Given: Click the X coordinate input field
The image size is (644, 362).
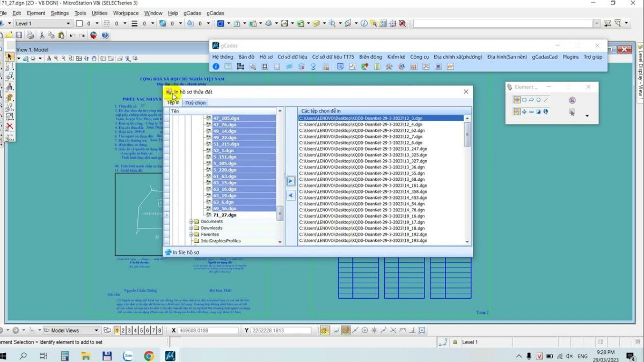Looking at the screenshot, I should (207, 330).
